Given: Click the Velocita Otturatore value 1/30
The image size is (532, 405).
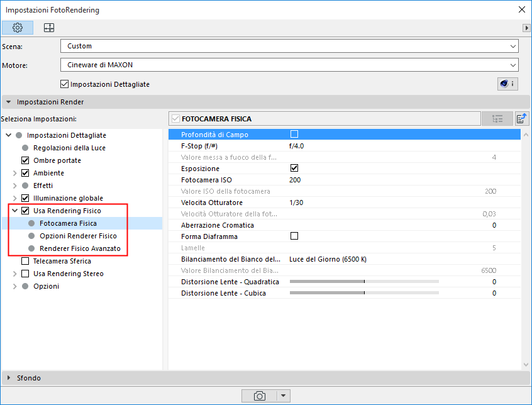Looking at the screenshot, I should click(x=296, y=203).
